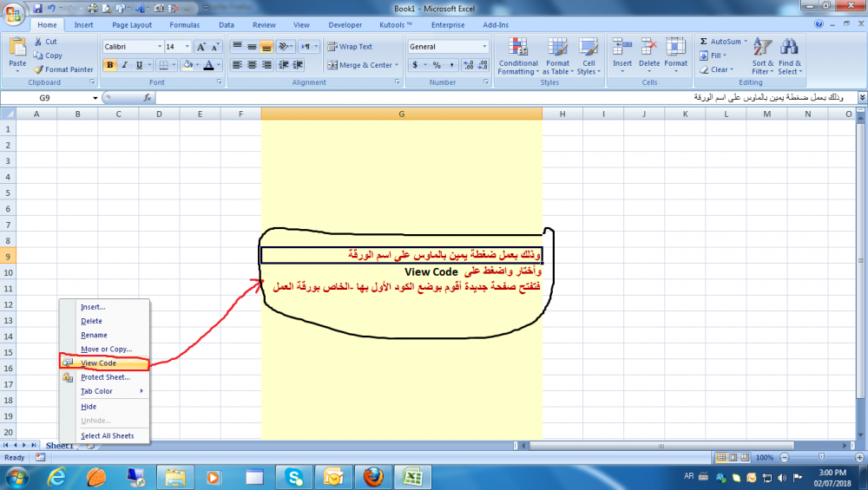
Task: Toggle Wrap Text
Action: point(350,47)
